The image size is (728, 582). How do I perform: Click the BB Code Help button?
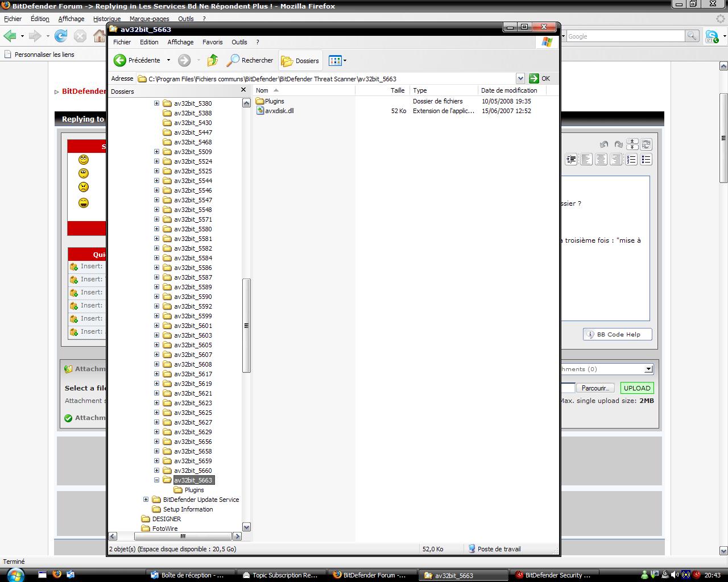tap(618, 334)
